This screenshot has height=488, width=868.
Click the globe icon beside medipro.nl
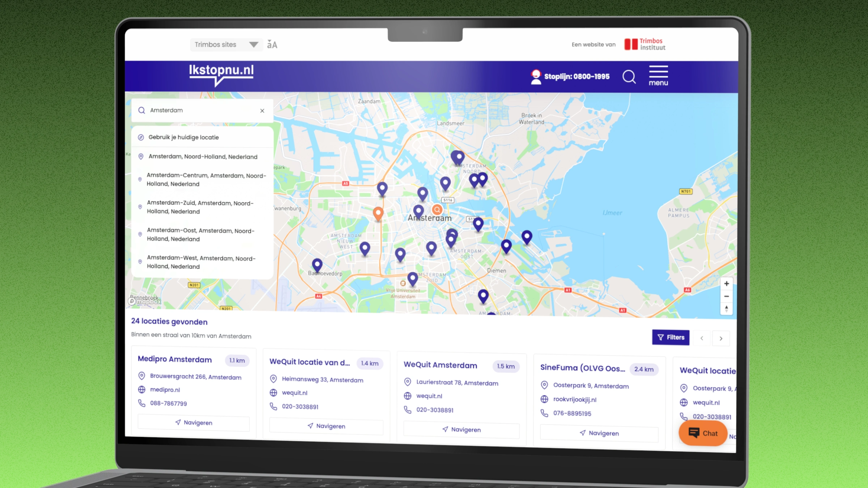click(x=141, y=390)
